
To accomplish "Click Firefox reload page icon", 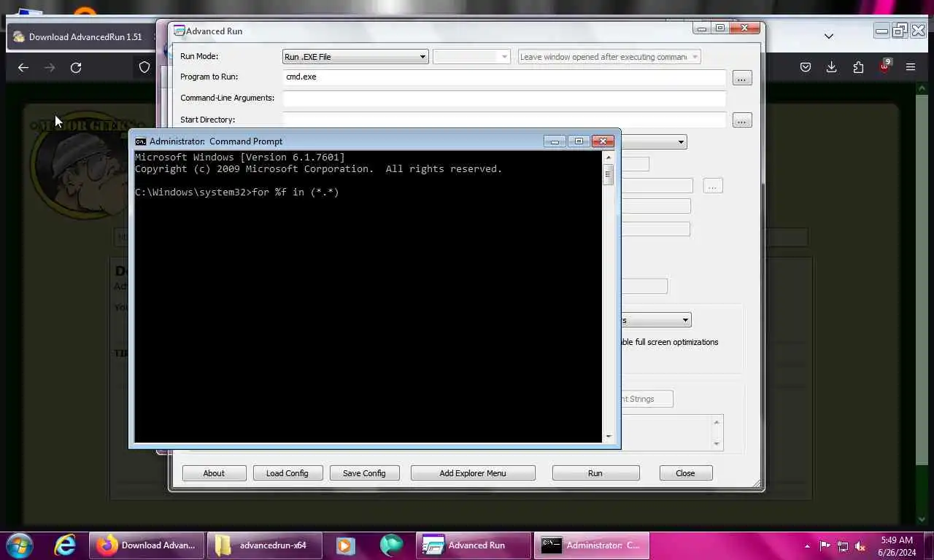I will pyautogui.click(x=76, y=67).
